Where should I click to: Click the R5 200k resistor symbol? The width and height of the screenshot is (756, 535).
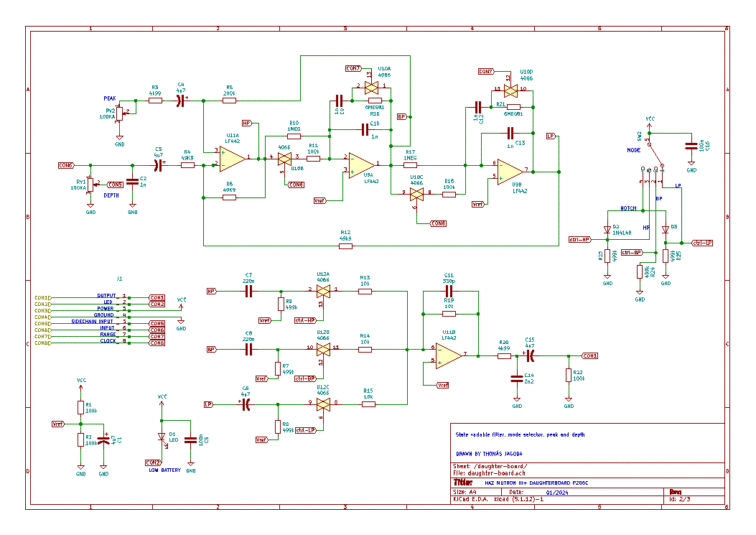click(229, 101)
